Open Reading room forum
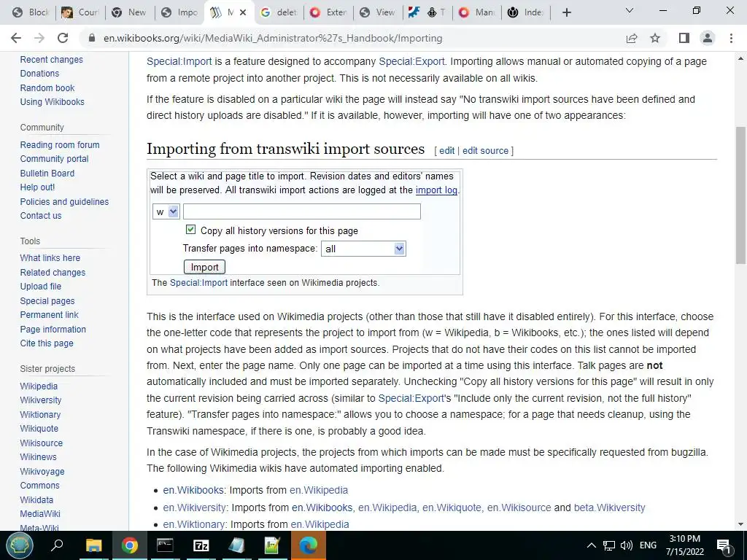 (60, 145)
